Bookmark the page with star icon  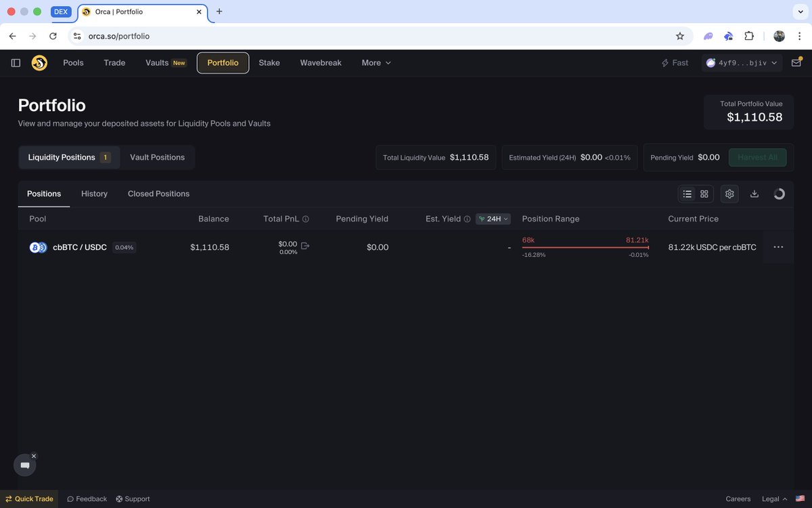click(680, 36)
